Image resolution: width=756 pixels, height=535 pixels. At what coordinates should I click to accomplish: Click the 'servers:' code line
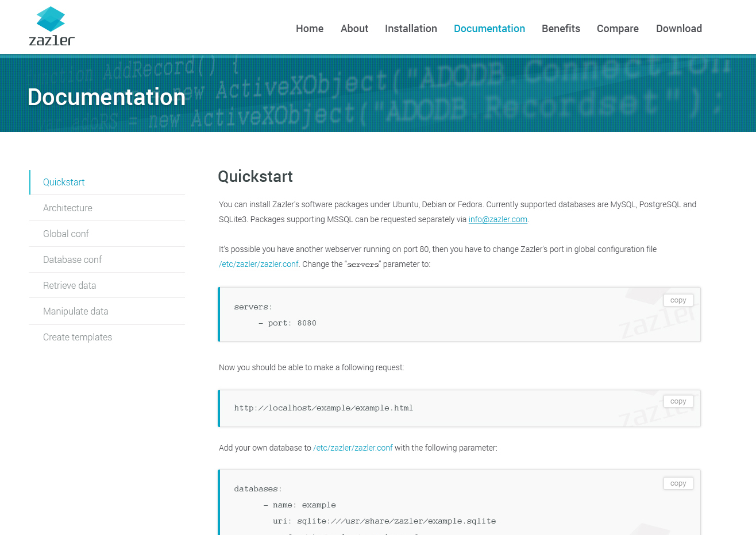(x=253, y=307)
